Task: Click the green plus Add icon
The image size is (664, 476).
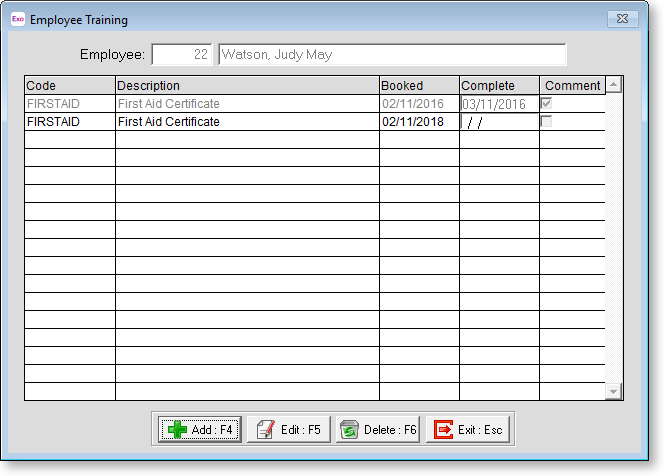Action: 177,430
